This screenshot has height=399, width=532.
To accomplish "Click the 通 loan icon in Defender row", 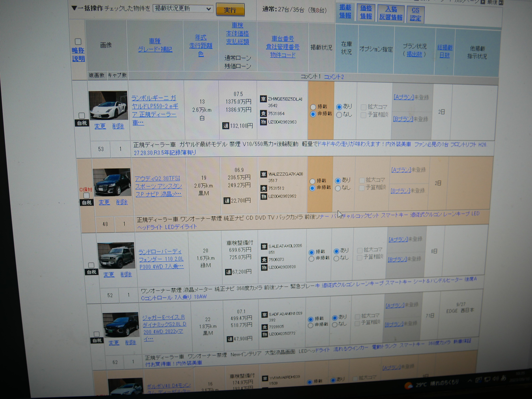I will pyautogui.click(x=228, y=272).
